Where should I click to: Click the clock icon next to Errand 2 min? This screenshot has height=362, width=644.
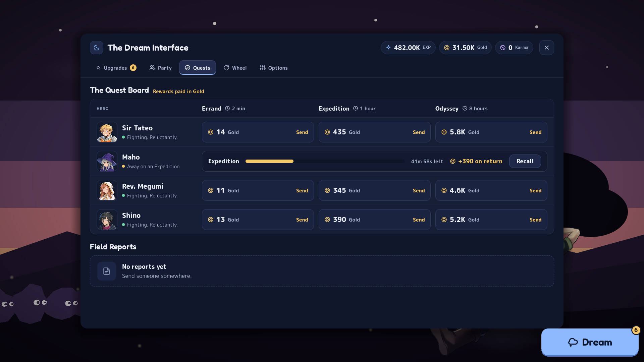click(x=227, y=109)
